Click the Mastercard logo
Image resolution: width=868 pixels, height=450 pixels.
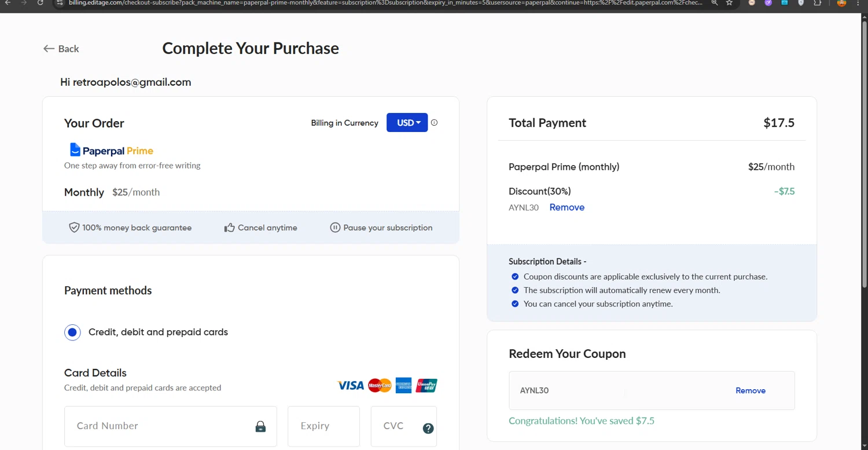coord(380,385)
